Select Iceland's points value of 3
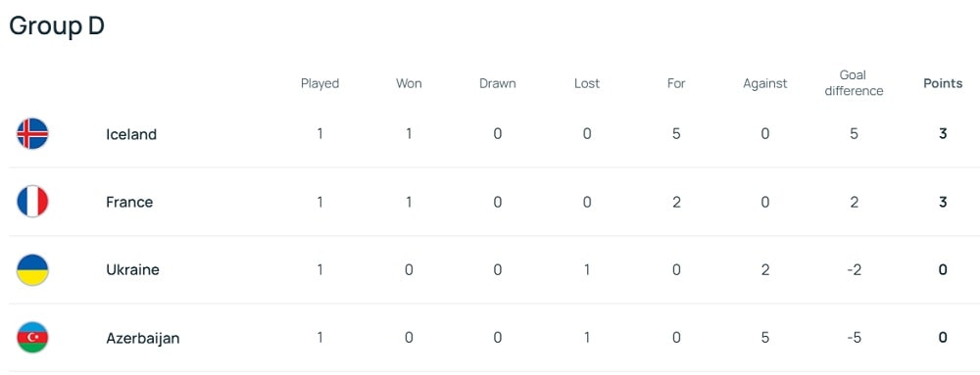980x375 pixels. coord(943,133)
